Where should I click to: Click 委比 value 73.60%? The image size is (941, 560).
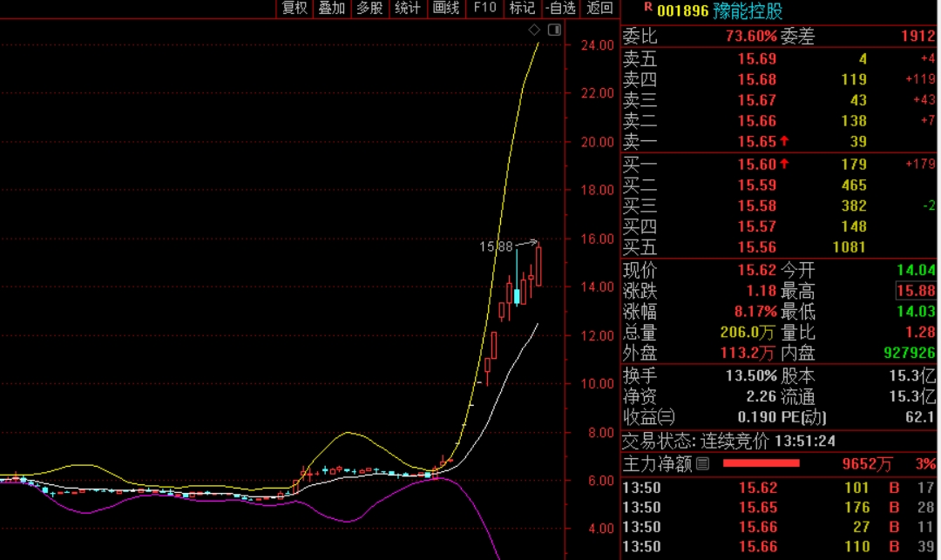[x=751, y=36]
